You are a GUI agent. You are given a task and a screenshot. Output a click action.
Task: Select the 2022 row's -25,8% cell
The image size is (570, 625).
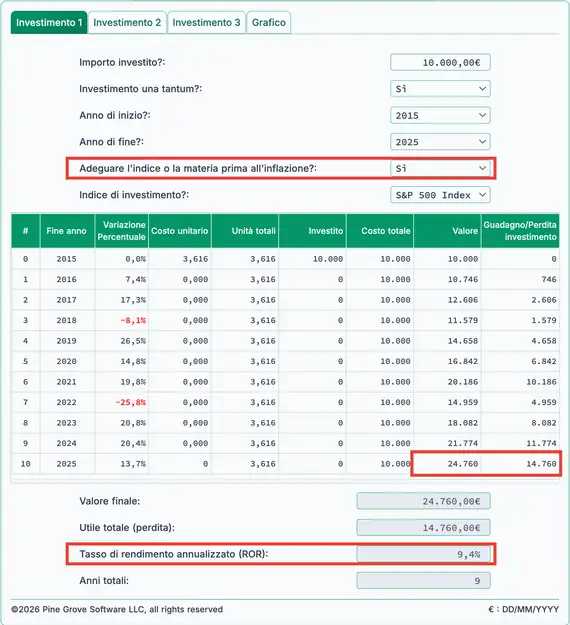click(122, 402)
